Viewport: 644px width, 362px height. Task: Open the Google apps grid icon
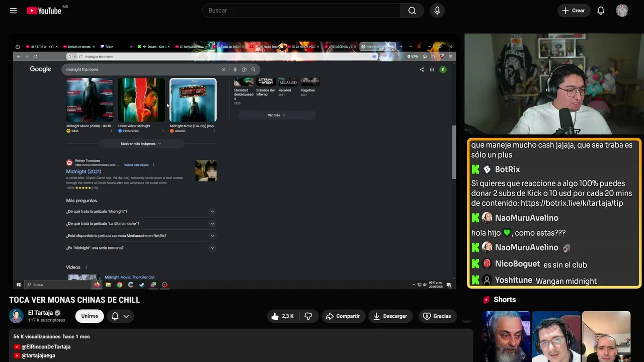point(432,69)
